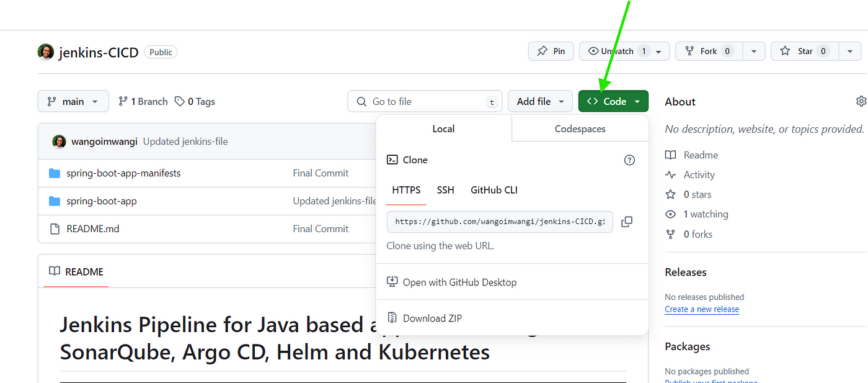Click the copy URL to clipboard icon
This screenshot has width=868, height=383.
pos(627,222)
